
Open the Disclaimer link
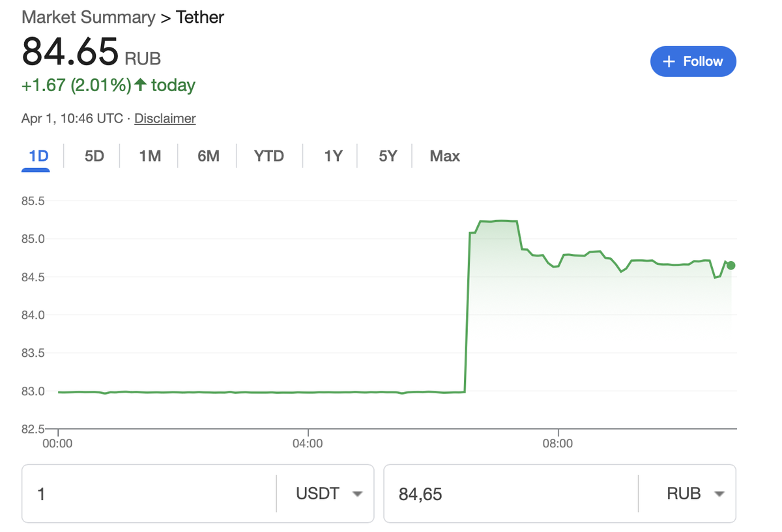(x=164, y=119)
